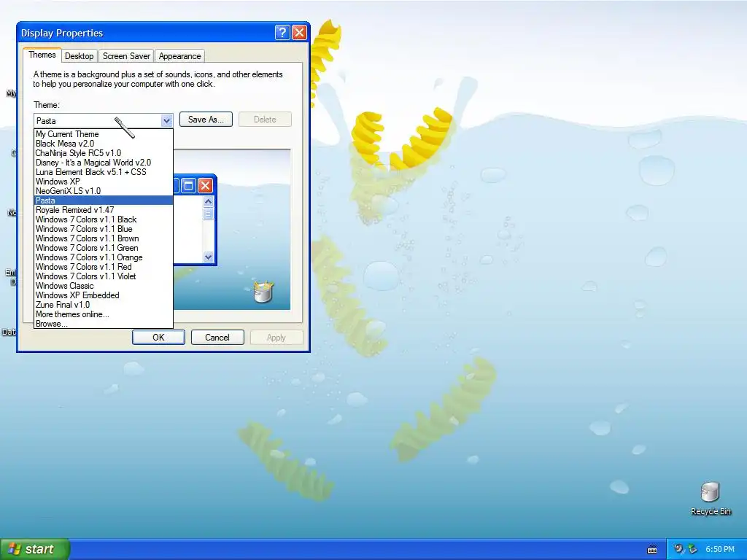Pick the NeoGeniX LS v1.0 theme
Image resolution: width=747 pixels, height=560 pixels.
click(x=104, y=191)
